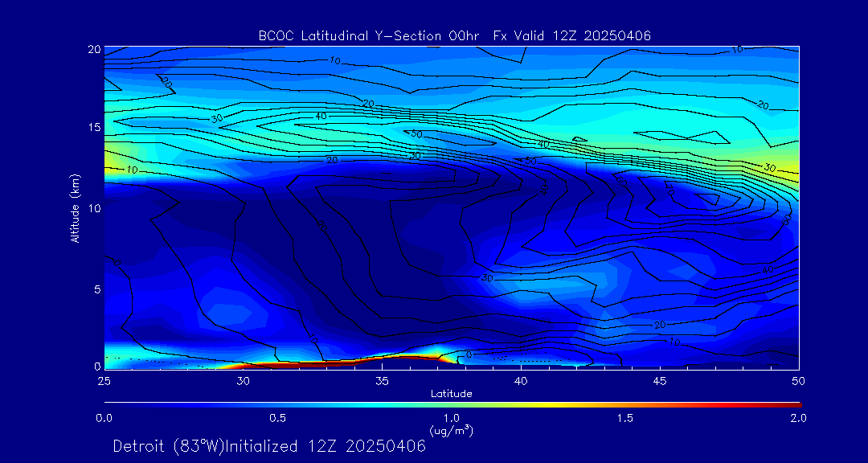The width and height of the screenshot is (868, 463).
Task: Click the 'Latitude' axis label
Action: [452, 394]
